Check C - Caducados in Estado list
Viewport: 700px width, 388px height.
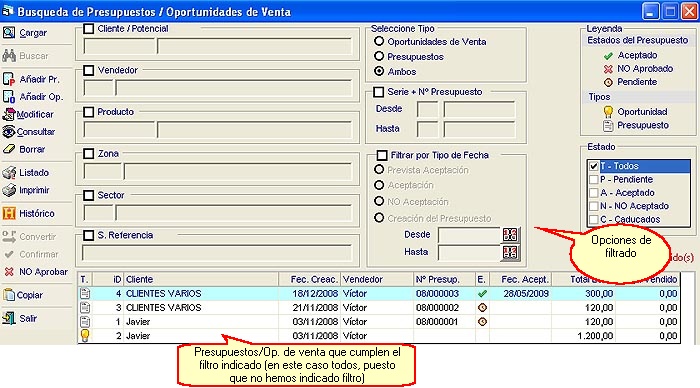(x=593, y=219)
